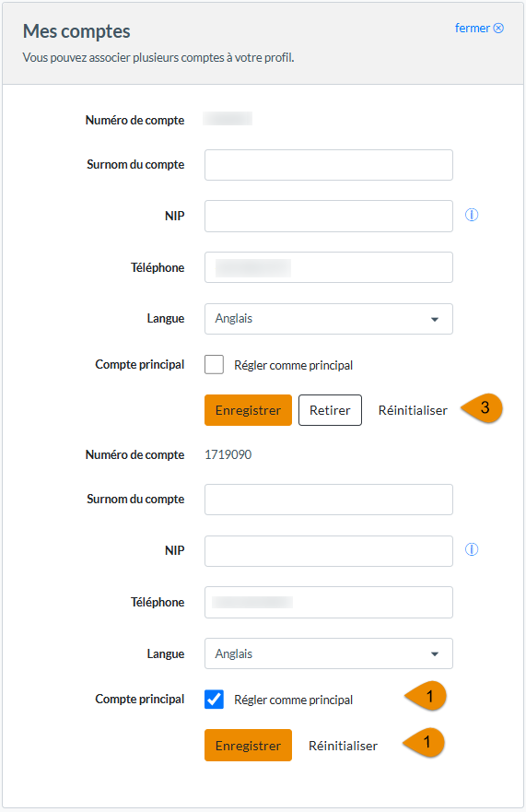
Task: Open the NIP info icon for first account
Action: (x=471, y=215)
